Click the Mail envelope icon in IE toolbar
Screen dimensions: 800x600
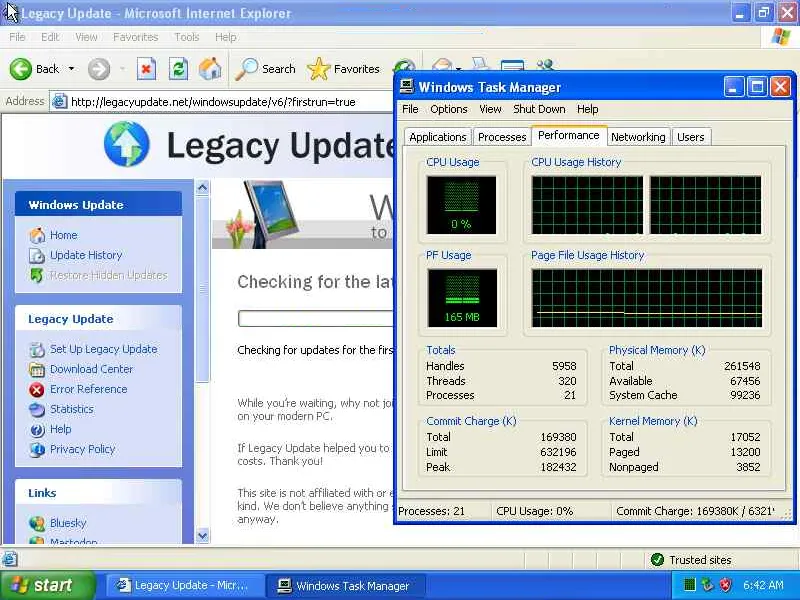[x=442, y=65]
